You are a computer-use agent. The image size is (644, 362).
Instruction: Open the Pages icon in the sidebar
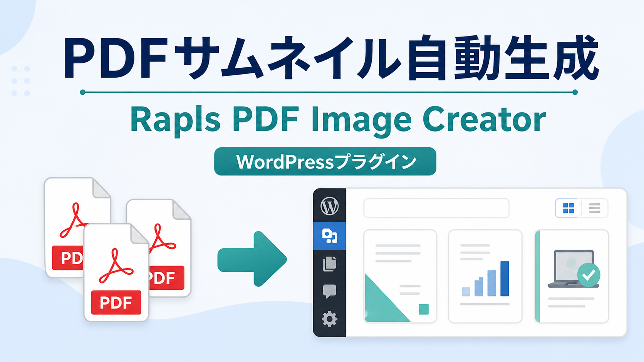[x=329, y=264]
